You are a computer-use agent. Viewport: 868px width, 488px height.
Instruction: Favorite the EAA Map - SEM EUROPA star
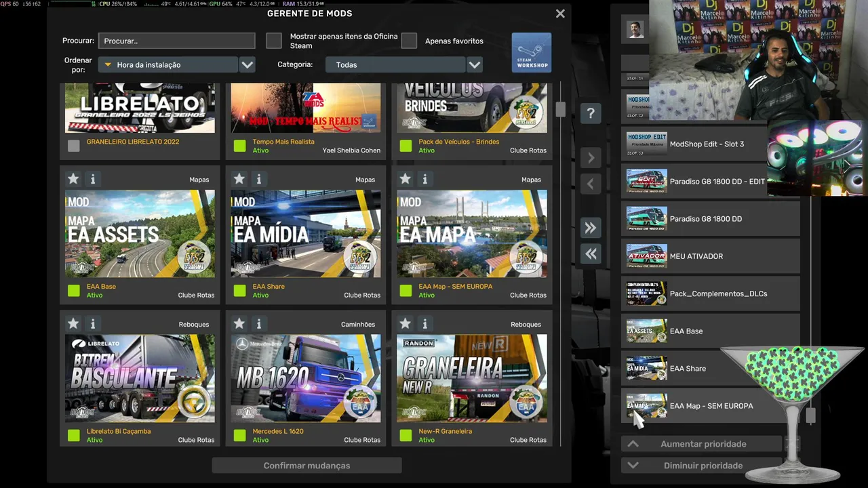click(x=406, y=179)
